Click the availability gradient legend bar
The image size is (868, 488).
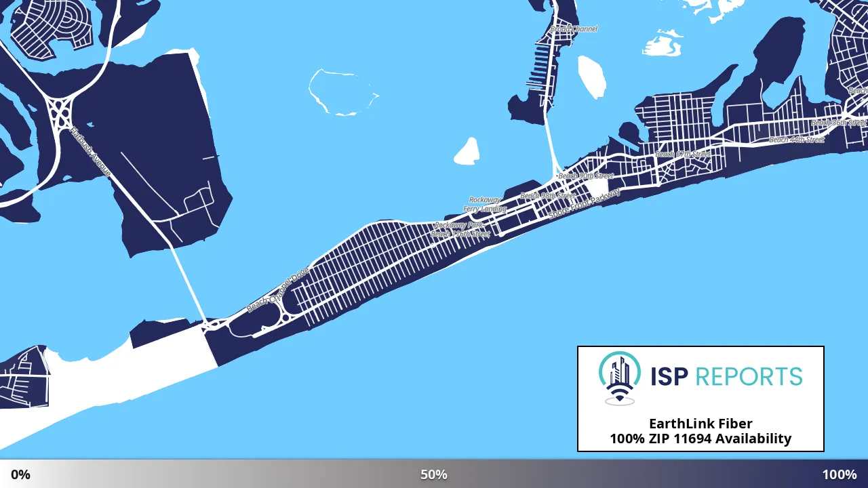point(434,474)
